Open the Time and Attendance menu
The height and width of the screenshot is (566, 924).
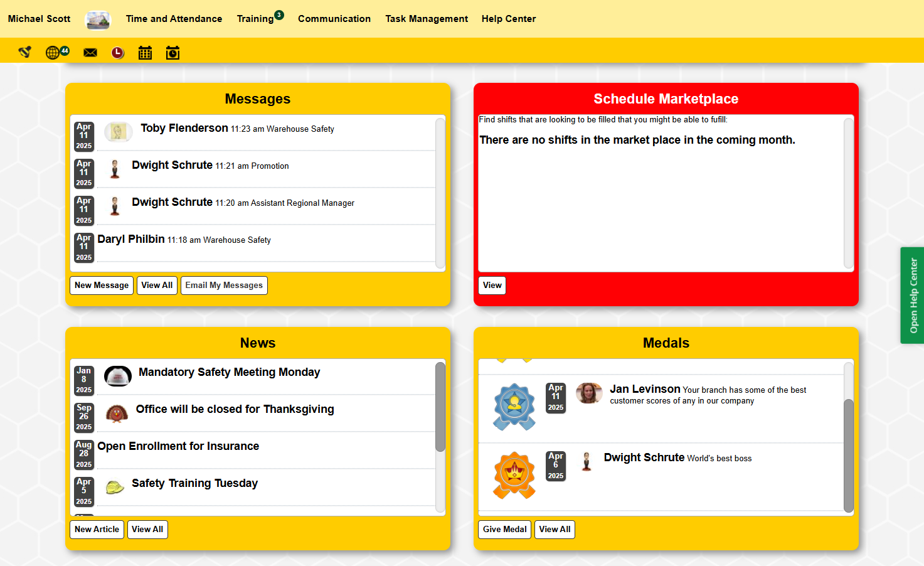coord(174,19)
